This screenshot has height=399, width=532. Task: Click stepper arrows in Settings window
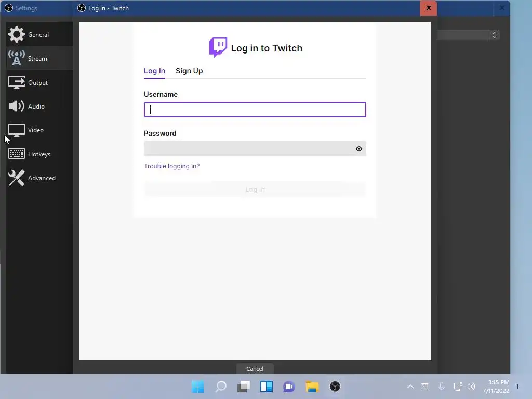(x=495, y=35)
